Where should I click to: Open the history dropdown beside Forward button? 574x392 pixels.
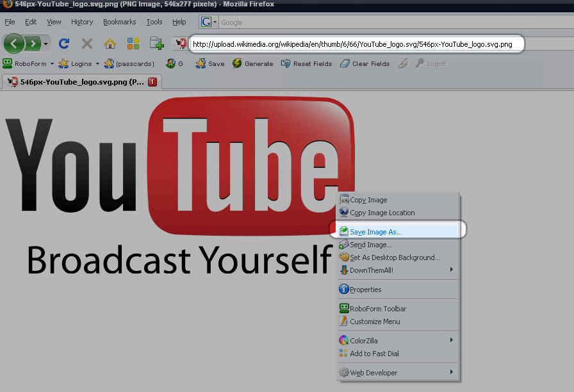[45, 44]
